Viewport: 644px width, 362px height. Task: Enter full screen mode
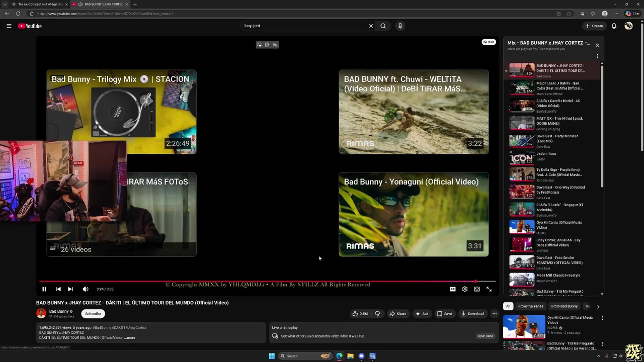pos(489,289)
